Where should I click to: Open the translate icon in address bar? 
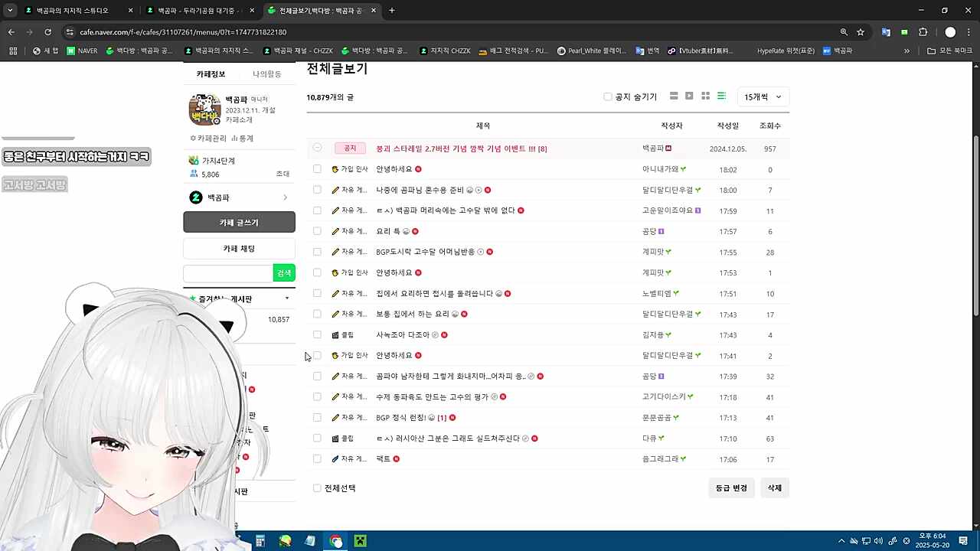click(x=886, y=32)
